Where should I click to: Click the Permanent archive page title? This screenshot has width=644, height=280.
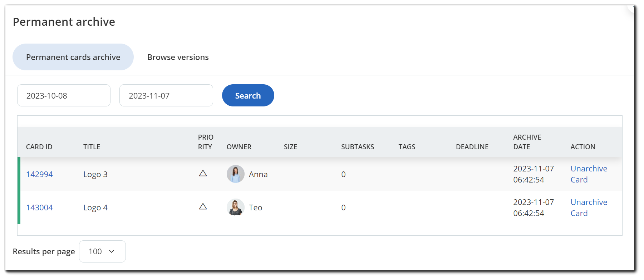(64, 22)
